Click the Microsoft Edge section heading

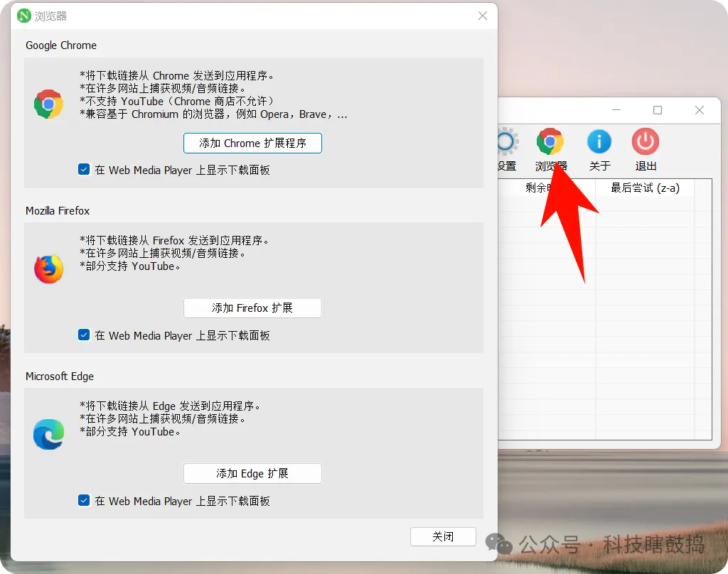pyautogui.click(x=60, y=377)
